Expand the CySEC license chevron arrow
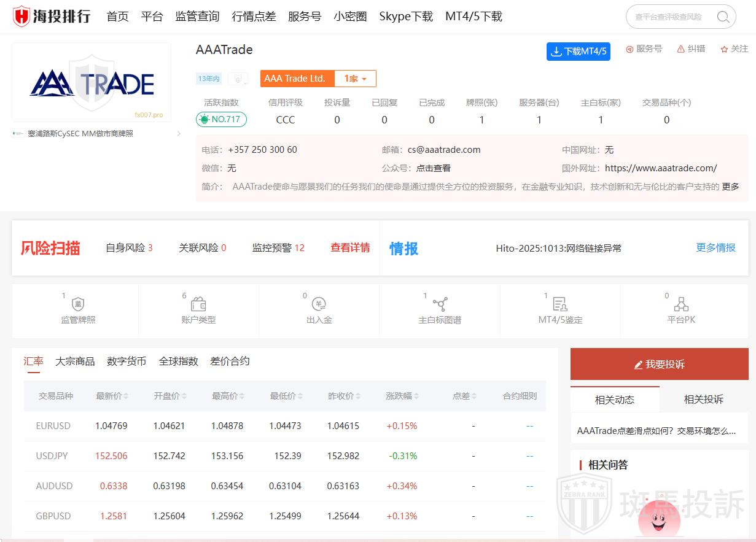This screenshot has width=756, height=542. click(x=179, y=134)
